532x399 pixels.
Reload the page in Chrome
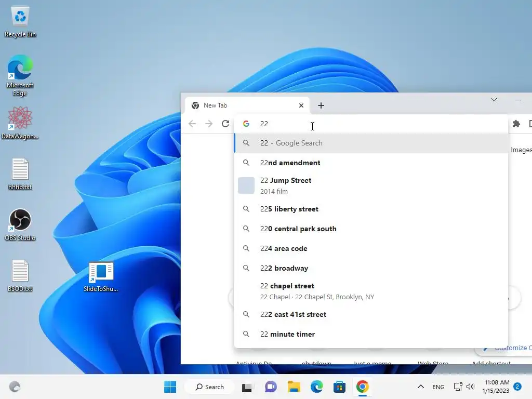coord(225,124)
